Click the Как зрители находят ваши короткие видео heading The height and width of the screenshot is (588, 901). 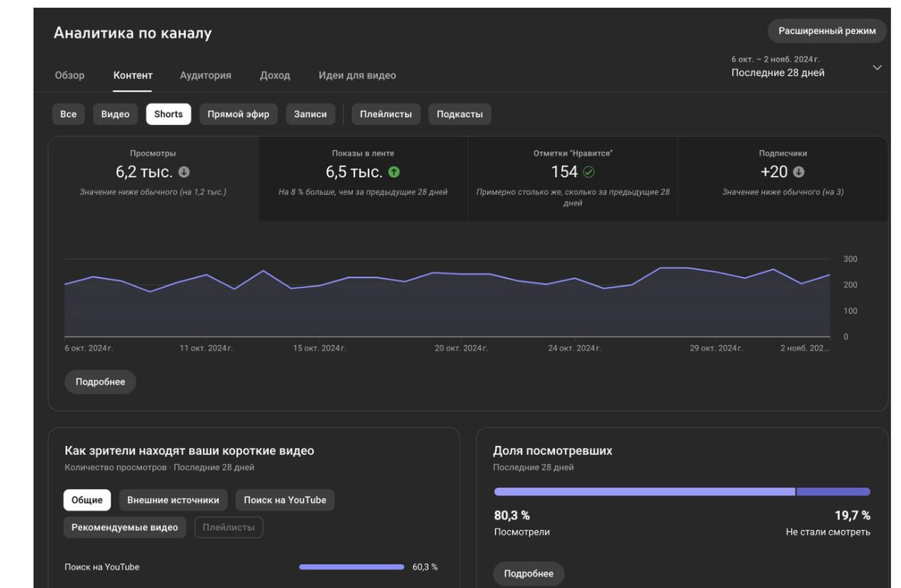click(190, 451)
